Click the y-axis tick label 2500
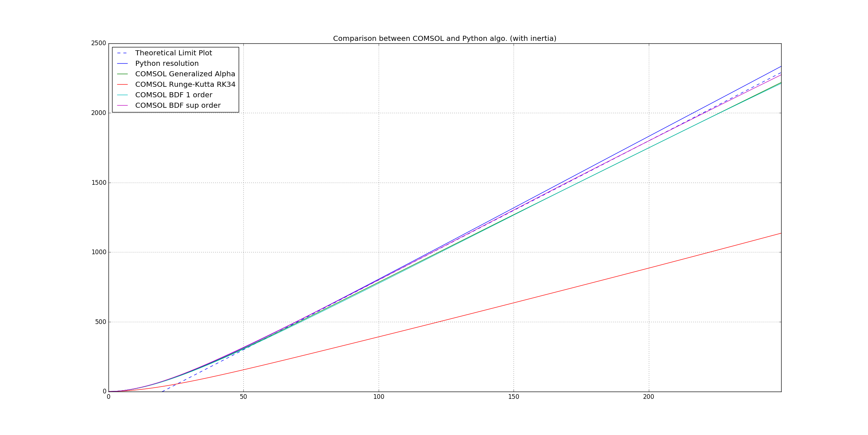This screenshot has width=868, height=435. click(99, 43)
